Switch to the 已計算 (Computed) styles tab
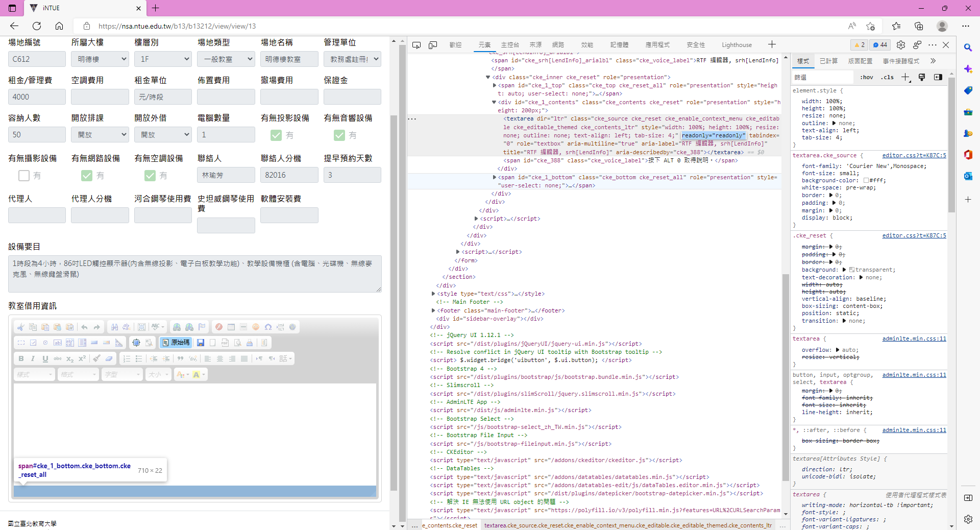This screenshot has height=530, width=980. [x=828, y=61]
